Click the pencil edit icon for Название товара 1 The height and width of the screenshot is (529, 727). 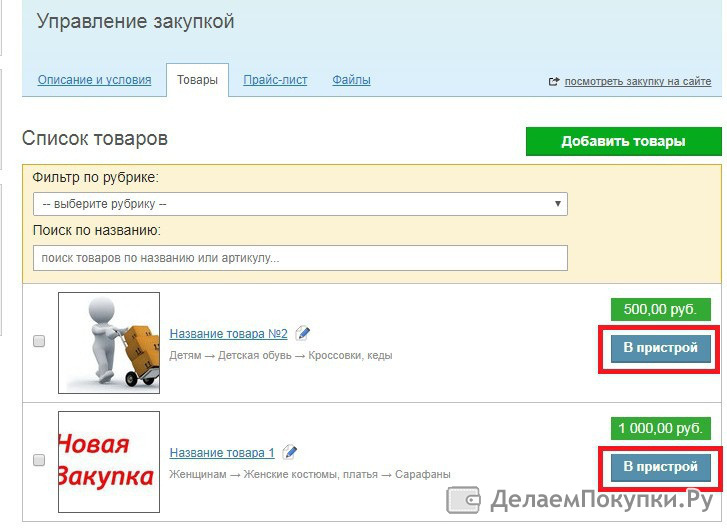(x=290, y=452)
